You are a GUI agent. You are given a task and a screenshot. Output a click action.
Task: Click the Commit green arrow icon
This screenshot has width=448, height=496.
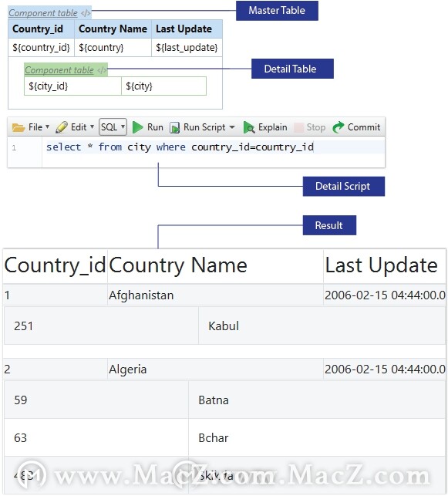[x=339, y=127]
